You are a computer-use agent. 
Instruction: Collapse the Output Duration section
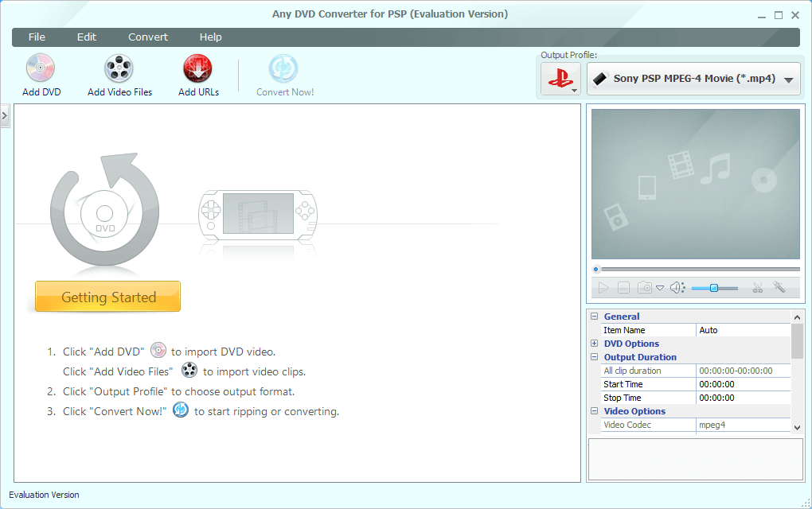[595, 357]
